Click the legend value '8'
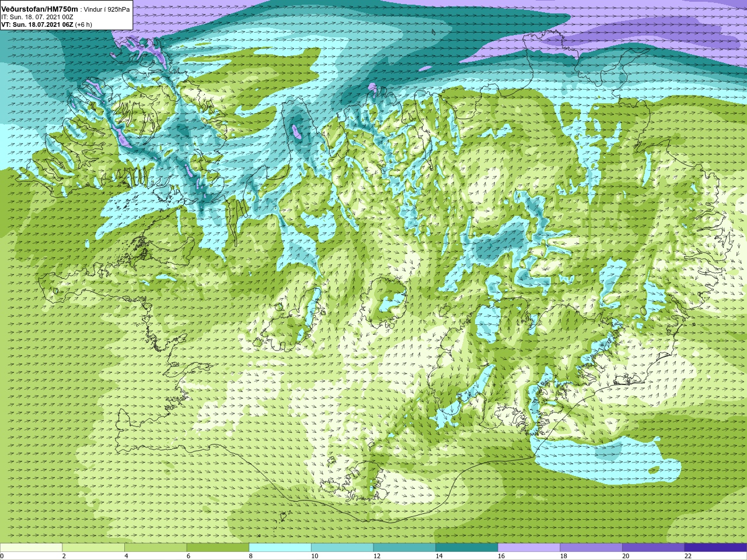This screenshot has height=560, width=747. [x=251, y=556]
